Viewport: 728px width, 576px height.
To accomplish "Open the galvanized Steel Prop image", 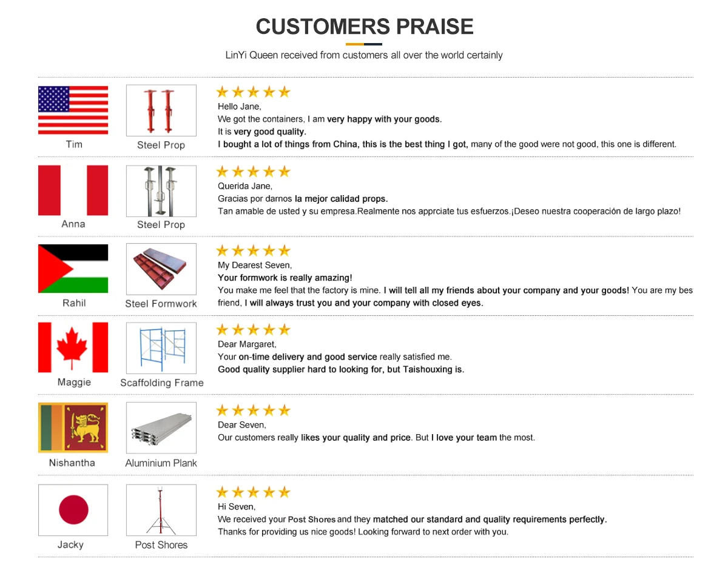I will 161,190.
